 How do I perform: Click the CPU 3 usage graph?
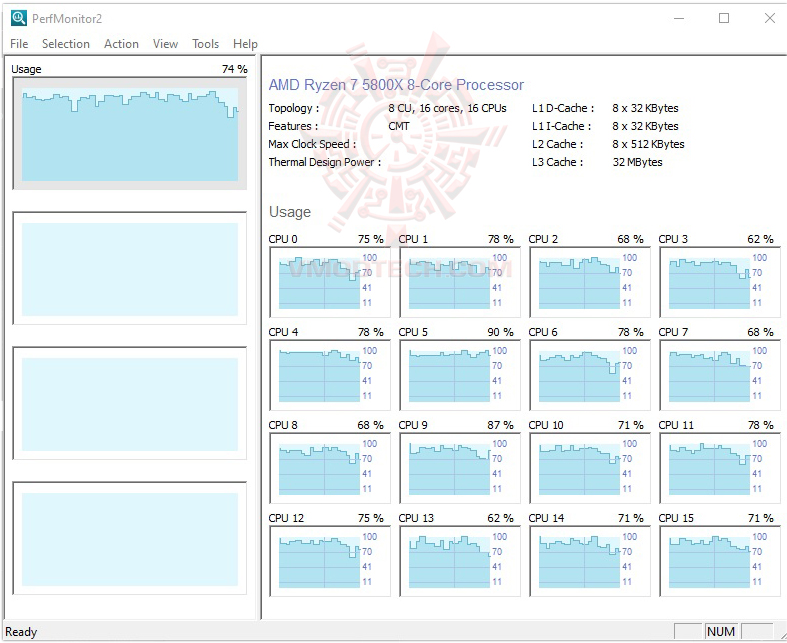click(x=720, y=282)
